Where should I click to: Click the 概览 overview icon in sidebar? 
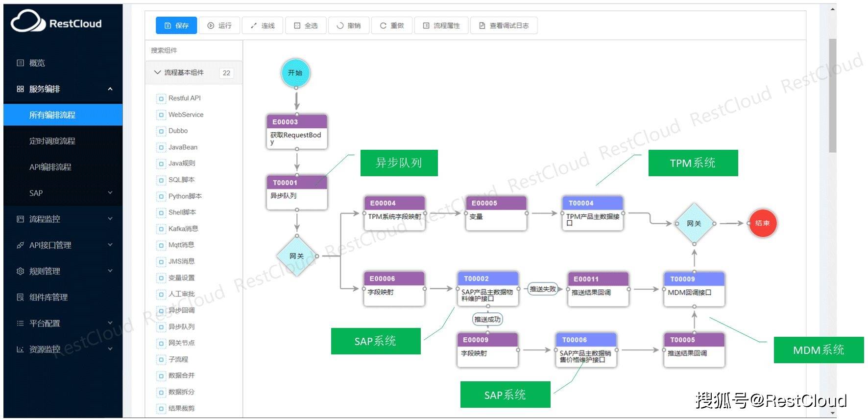[x=20, y=63]
